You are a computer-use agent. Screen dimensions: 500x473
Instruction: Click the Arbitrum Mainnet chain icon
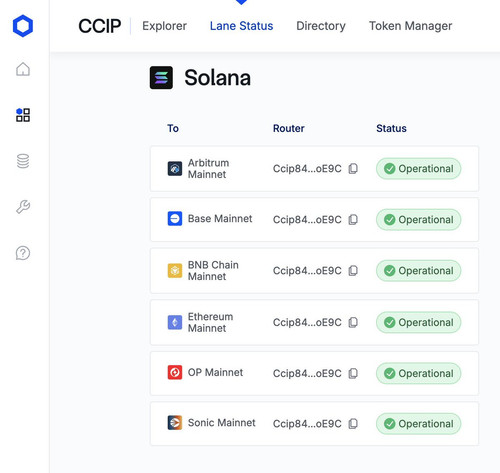(x=175, y=169)
